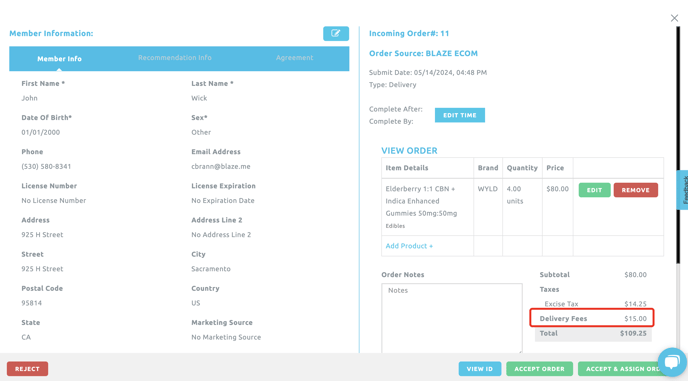
Task: Click the first name value John
Action: tap(29, 98)
